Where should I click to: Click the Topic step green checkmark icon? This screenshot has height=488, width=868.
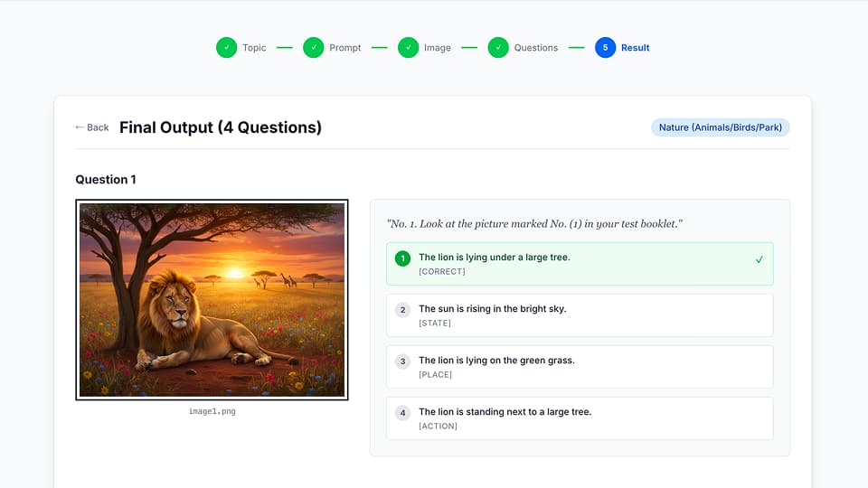[x=226, y=48]
